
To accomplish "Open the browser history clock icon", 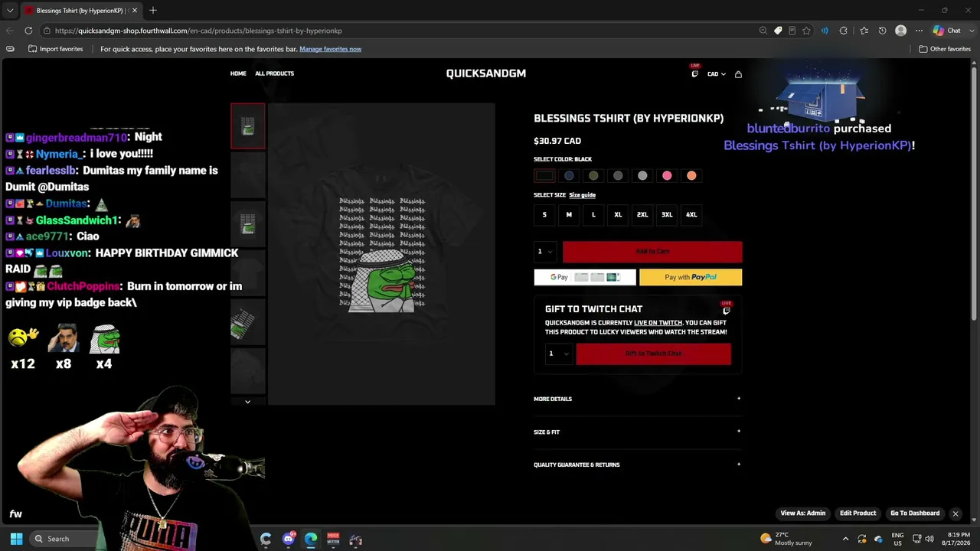I will pos(883,31).
